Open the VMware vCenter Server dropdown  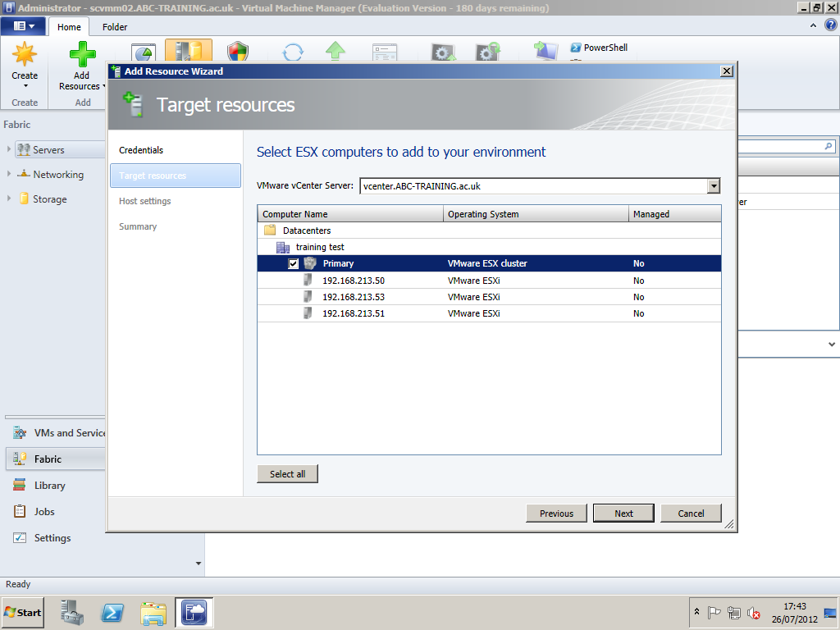coord(713,186)
